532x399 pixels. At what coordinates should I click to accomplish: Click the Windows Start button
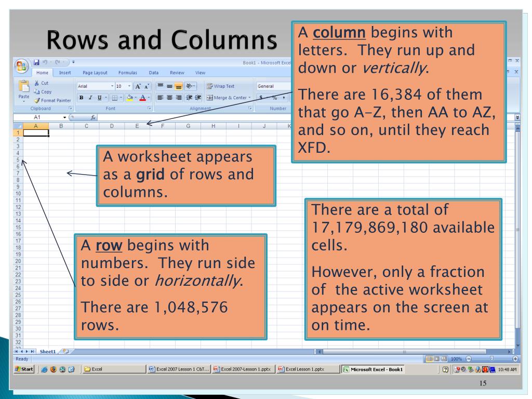(24, 369)
